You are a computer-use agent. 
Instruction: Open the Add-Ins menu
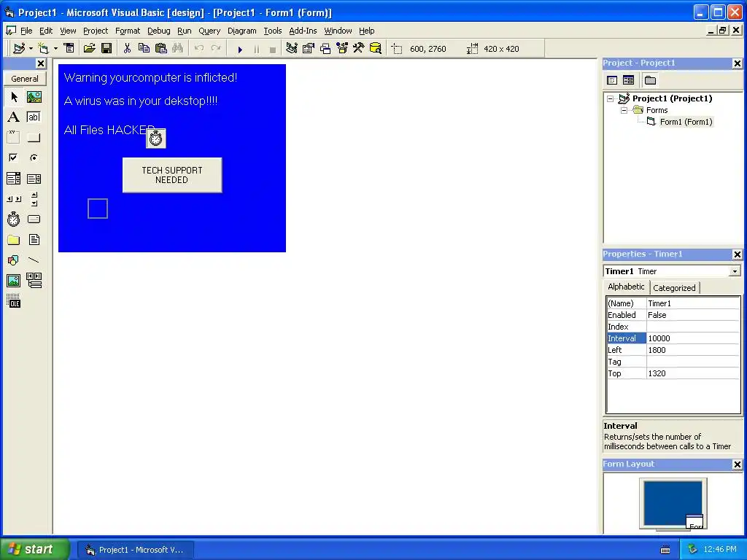pos(303,31)
